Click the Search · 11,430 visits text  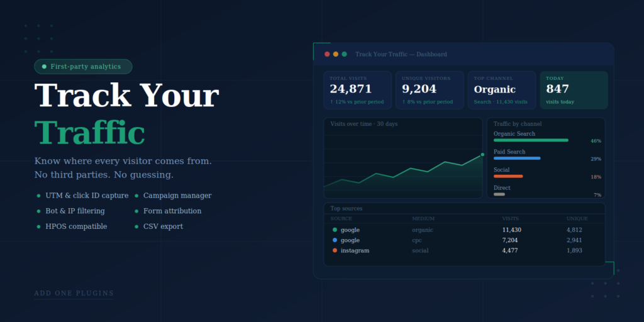[x=501, y=102]
